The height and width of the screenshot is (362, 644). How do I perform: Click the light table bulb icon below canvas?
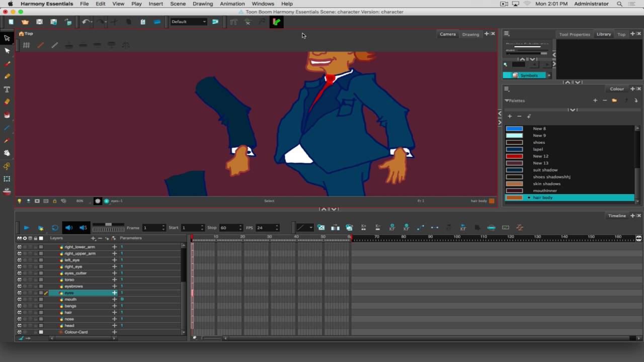(x=20, y=201)
